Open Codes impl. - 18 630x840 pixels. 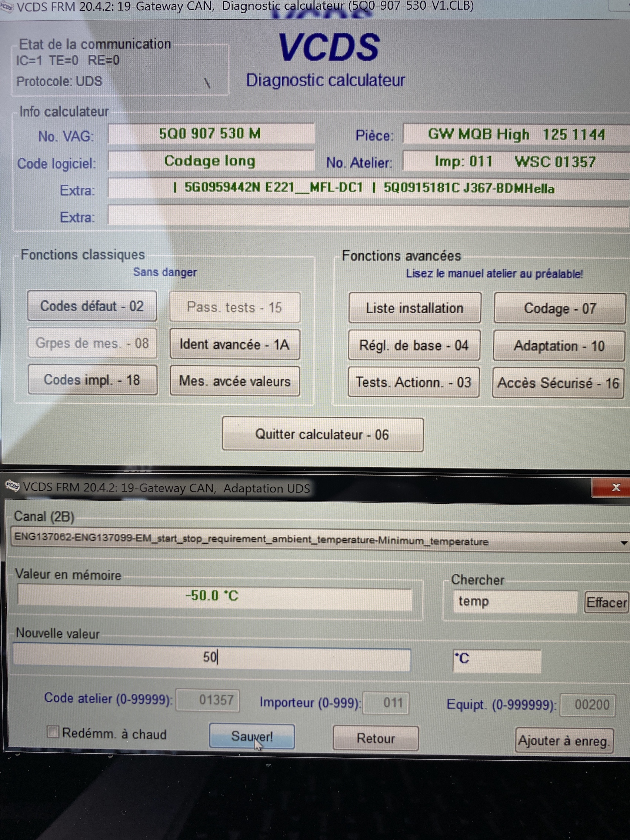coord(92,380)
